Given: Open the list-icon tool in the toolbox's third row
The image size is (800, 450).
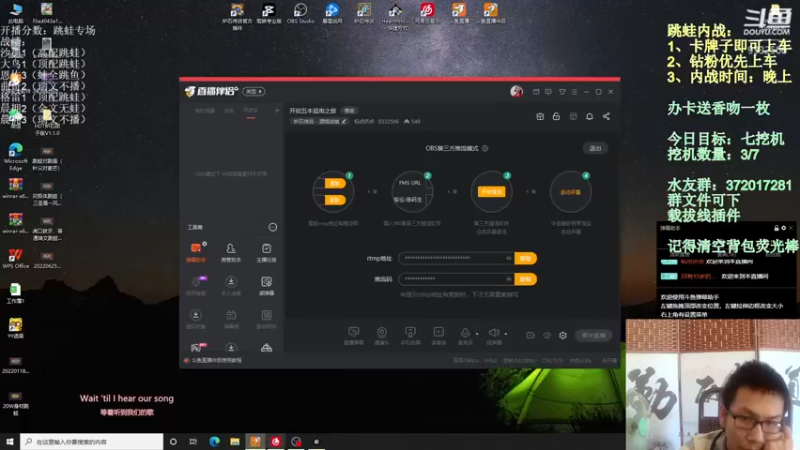Looking at the screenshot, I should click(x=266, y=319).
